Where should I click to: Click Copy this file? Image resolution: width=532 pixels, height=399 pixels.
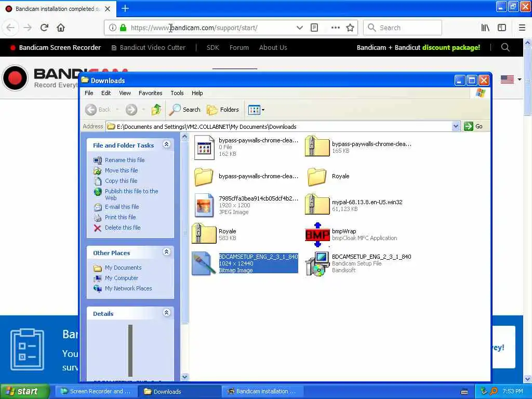(x=121, y=181)
